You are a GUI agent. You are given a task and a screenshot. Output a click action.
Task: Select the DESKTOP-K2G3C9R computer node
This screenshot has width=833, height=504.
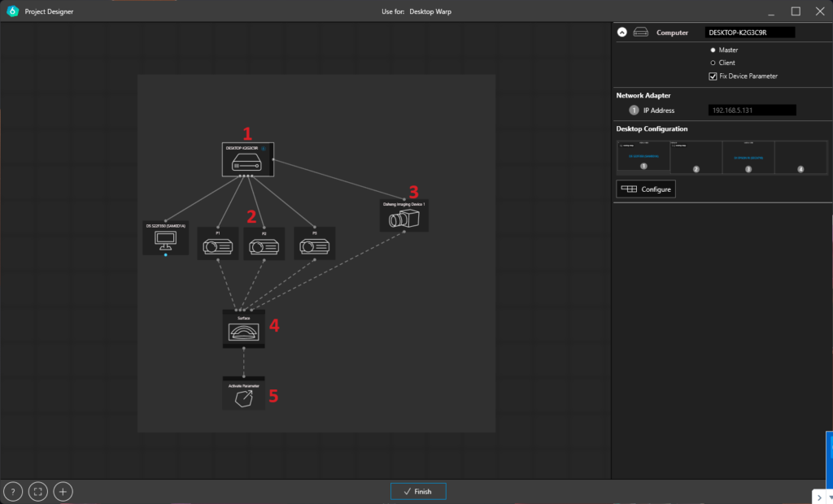(x=248, y=160)
